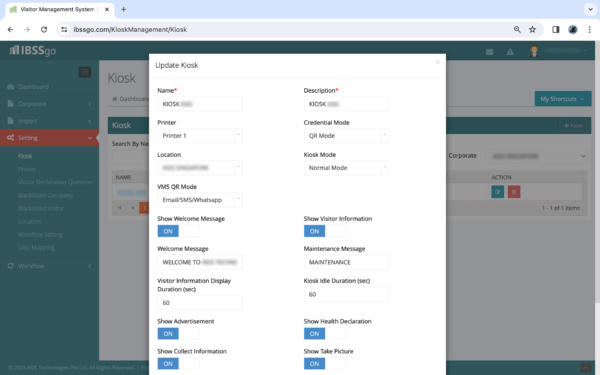Open Blacklisted Visitor menu item

(x=41, y=208)
